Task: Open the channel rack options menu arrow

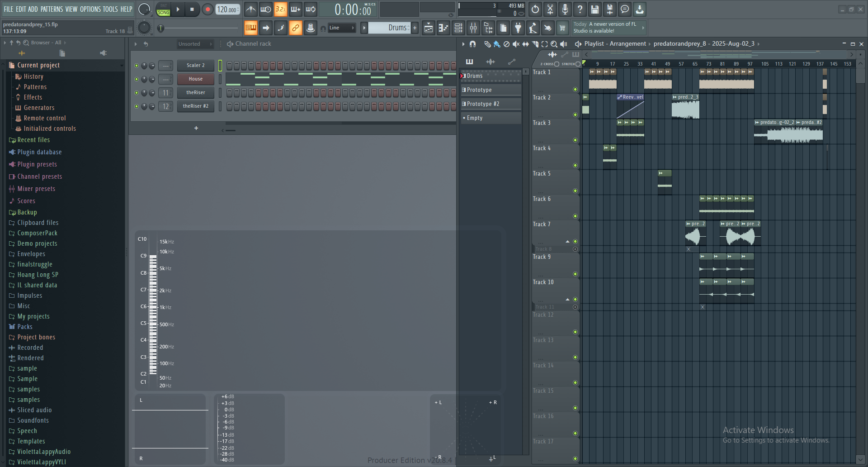Action: (x=135, y=44)
